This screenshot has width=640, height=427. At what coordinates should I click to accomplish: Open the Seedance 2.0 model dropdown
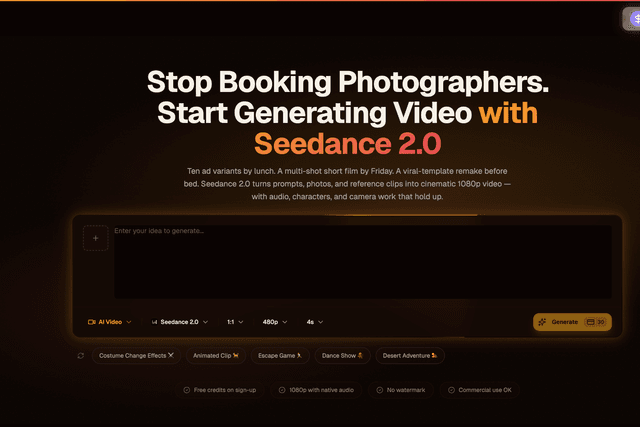point(180,322)
